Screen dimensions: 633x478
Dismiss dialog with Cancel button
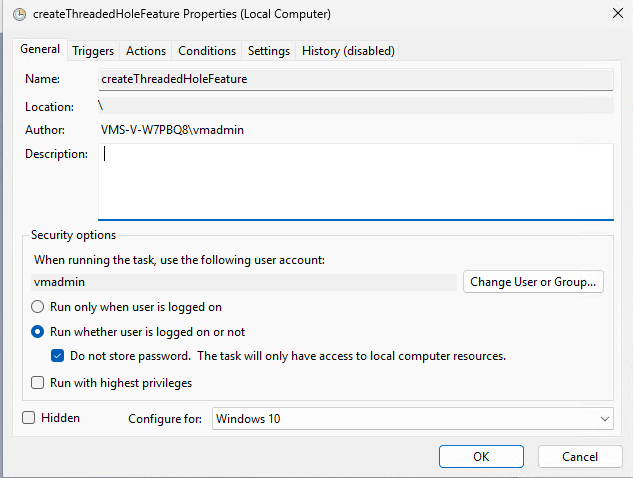[580, 457]
